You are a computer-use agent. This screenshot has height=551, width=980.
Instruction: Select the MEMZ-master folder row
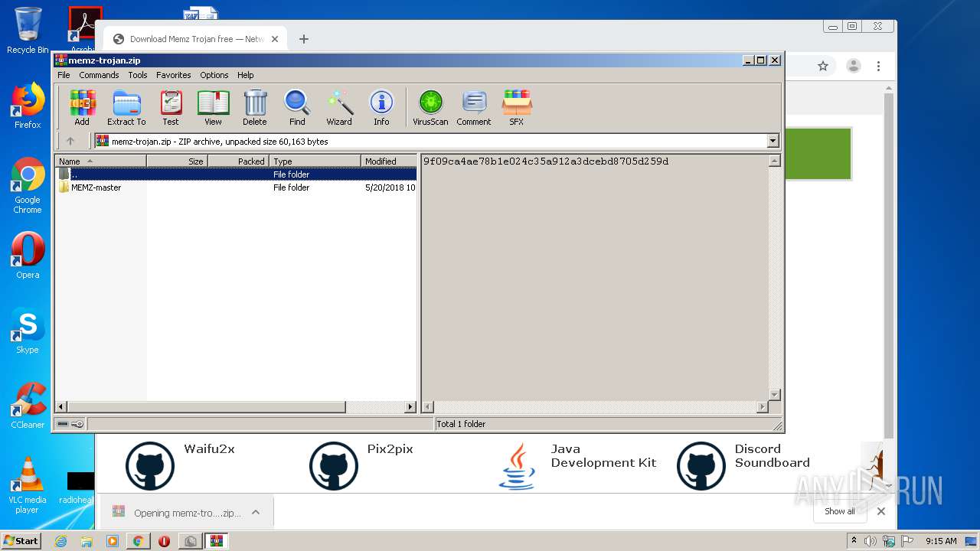[236, 187]
